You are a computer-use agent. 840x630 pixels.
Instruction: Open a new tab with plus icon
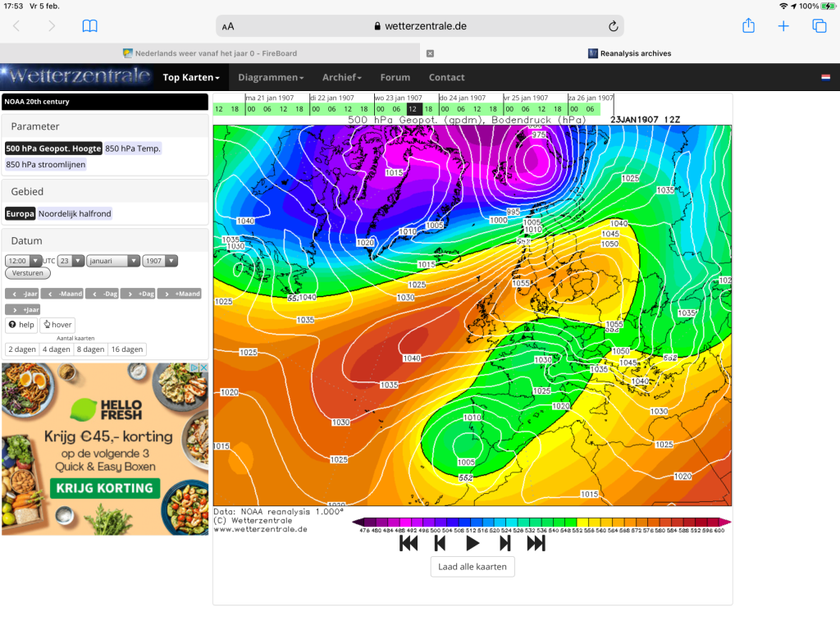(x=783, y=25)
